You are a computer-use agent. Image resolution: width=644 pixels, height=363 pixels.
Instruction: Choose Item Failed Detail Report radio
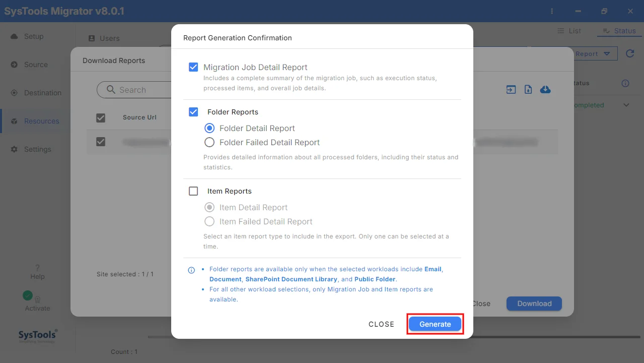coord(209,221)
